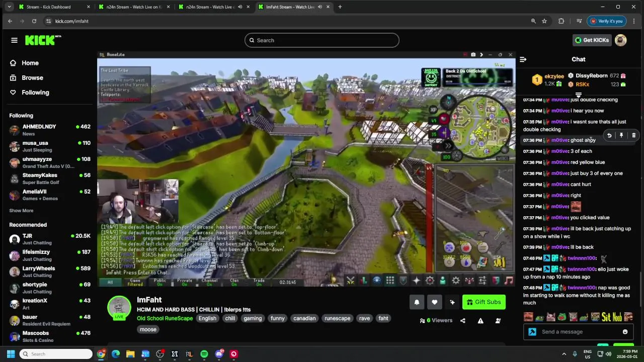The height and width of the screenshot is (362, 644).
Task: Open File Explorer from the taskbar
Action: 130,354
